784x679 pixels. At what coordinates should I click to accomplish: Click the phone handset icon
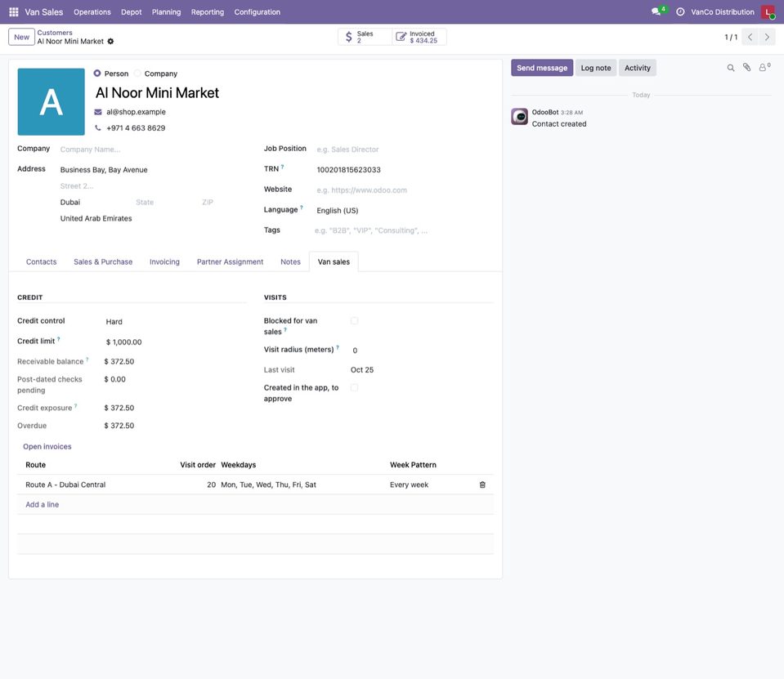click(x=98, y=128)
